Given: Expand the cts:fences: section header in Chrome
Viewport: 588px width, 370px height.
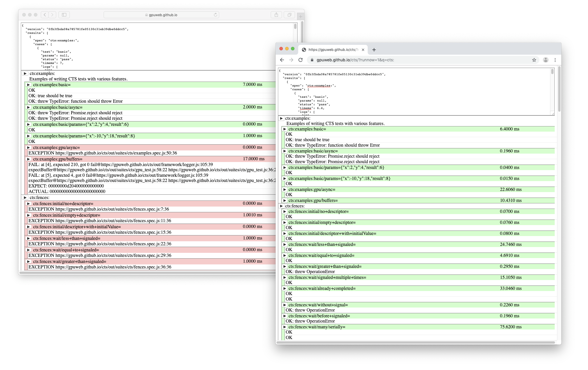Looking at the screenshot, I should pos(281,206).
